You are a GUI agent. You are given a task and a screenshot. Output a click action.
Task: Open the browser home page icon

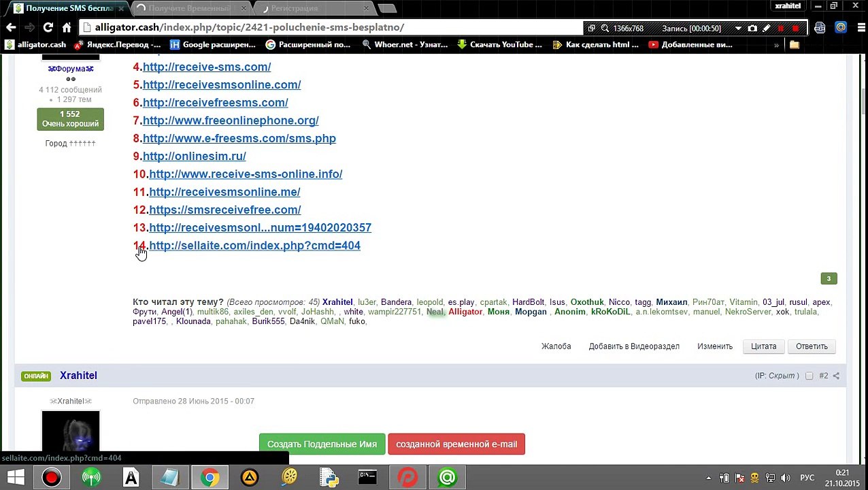pos(67,28)
